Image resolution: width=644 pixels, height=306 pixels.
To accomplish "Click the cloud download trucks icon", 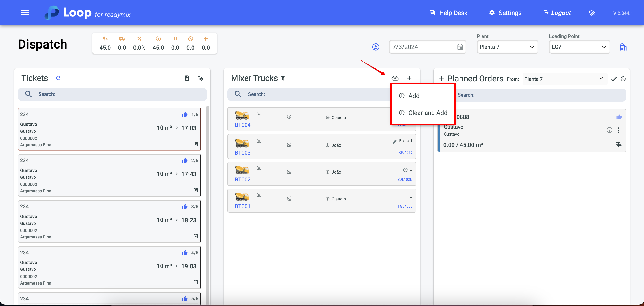I will click(395, 78).
